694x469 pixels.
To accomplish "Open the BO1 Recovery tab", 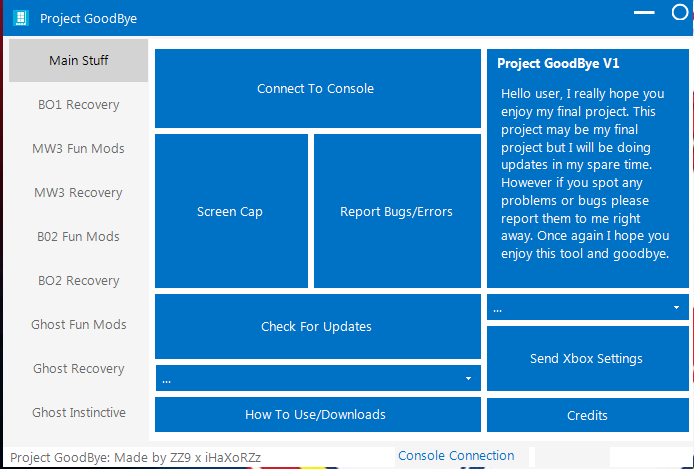I will click(79, 105).
